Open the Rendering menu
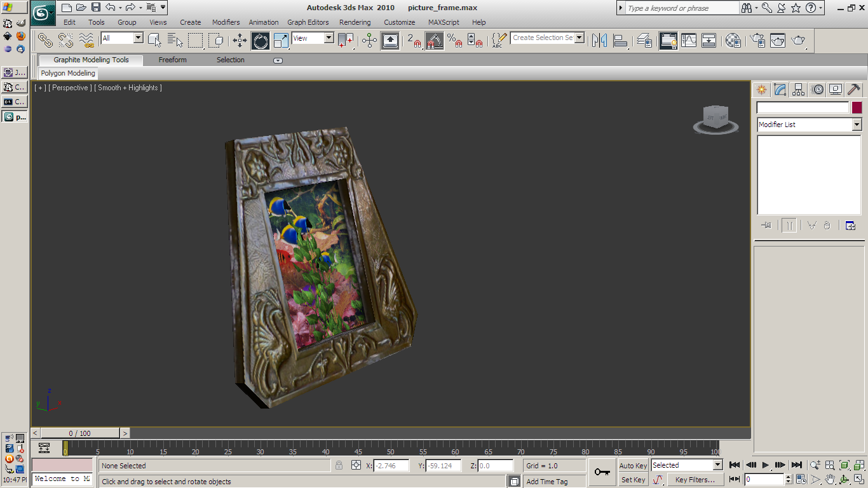This screenshot has width=868, height=488. 355,22
